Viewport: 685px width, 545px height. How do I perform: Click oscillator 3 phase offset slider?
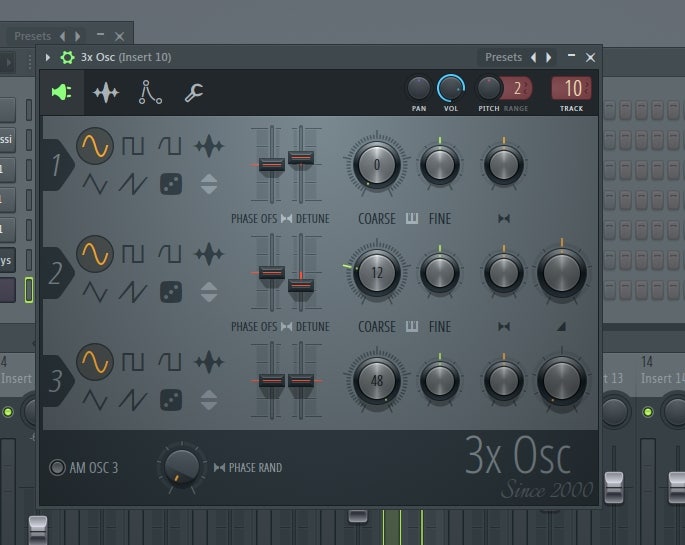tap(272, 380)
